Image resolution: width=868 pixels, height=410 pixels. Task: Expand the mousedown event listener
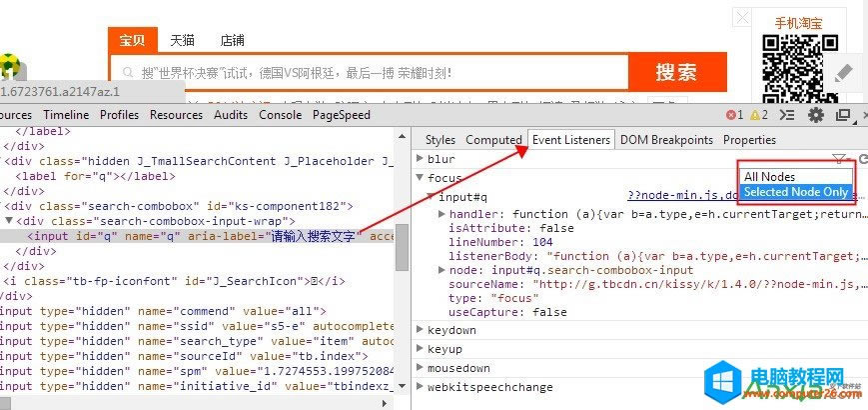(421, 368)
